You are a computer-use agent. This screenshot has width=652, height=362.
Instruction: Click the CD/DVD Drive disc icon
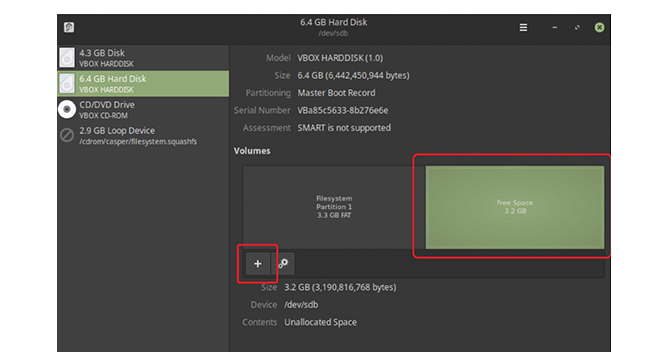[67, 109]
